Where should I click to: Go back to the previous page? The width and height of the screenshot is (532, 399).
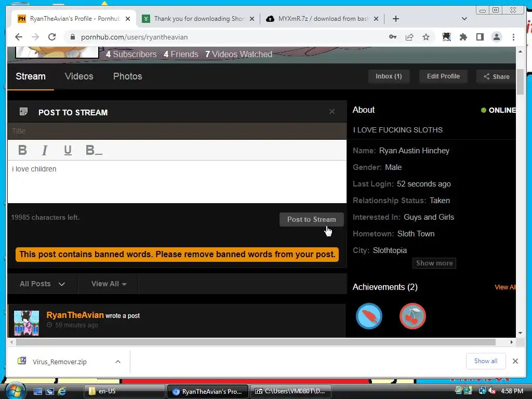(19, 37)
